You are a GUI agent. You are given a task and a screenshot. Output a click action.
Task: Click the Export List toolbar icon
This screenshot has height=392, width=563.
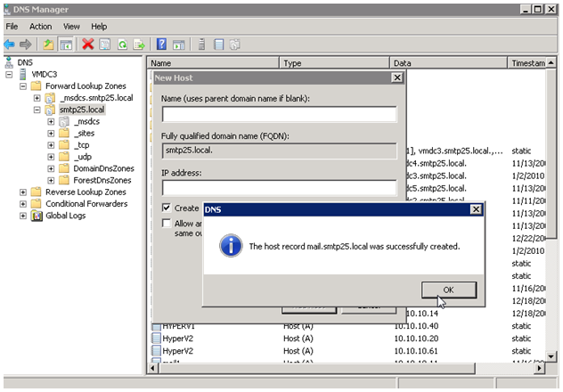tap(139, 45)
